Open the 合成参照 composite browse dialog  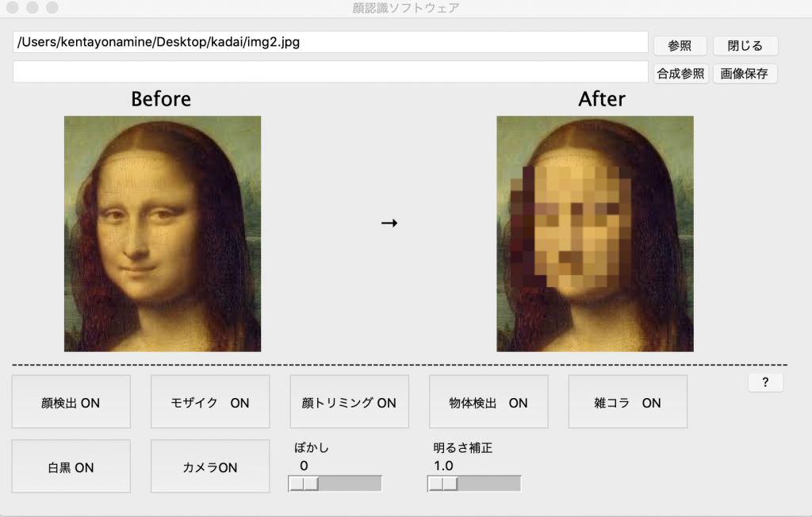[680, 74]
